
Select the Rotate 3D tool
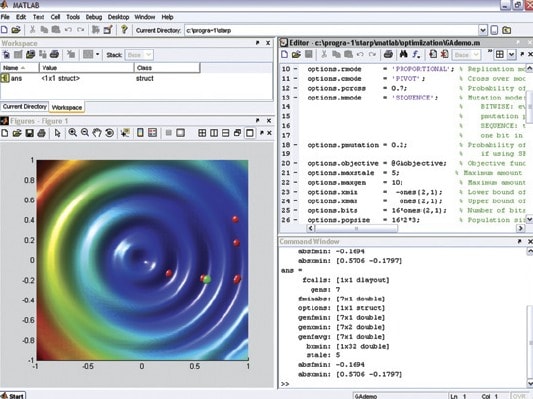pyautogui.click(x=109, y=133)
